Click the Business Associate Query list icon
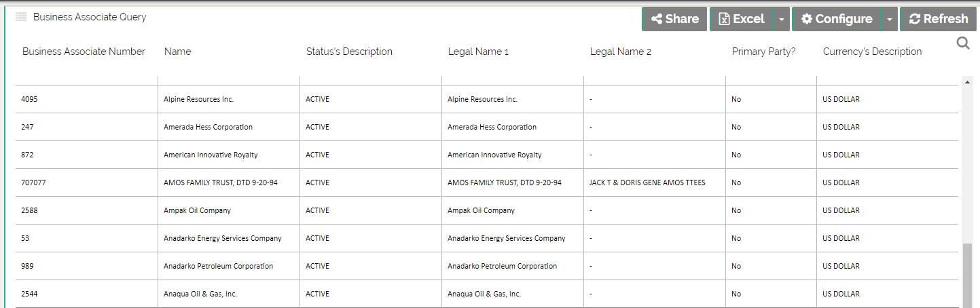The image size is (980, 308). 21,17
